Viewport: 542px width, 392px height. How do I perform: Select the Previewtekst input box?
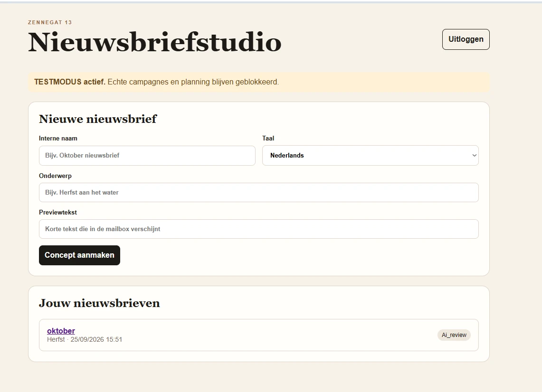258,229
